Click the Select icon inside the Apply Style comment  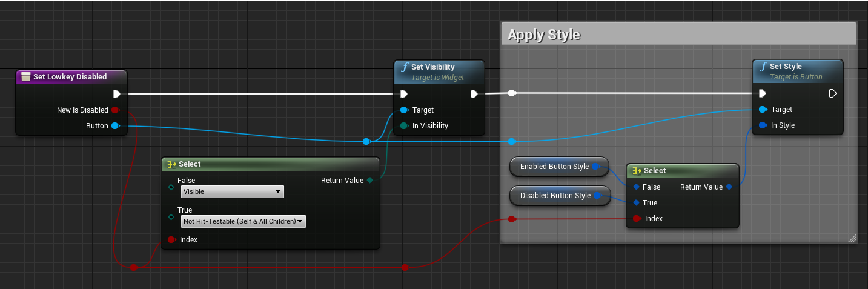[x=636, y=171]
